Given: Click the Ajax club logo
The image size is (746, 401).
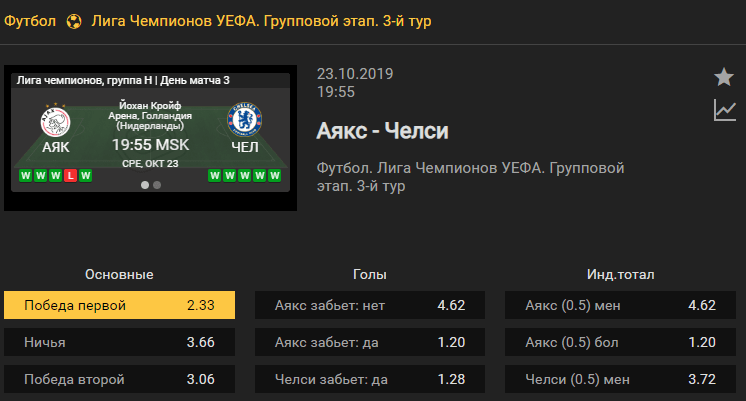Looking at the screenshot, I should (x=55, y=121).
